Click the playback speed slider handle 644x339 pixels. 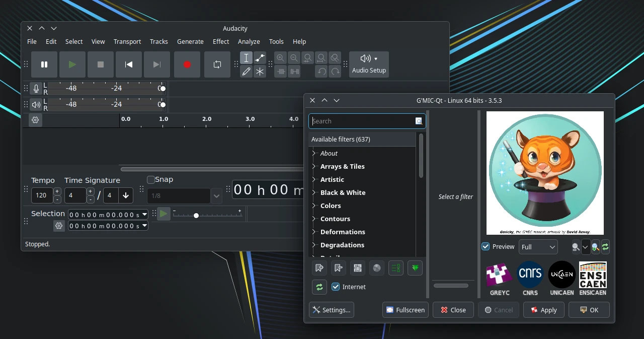[196, 215]
